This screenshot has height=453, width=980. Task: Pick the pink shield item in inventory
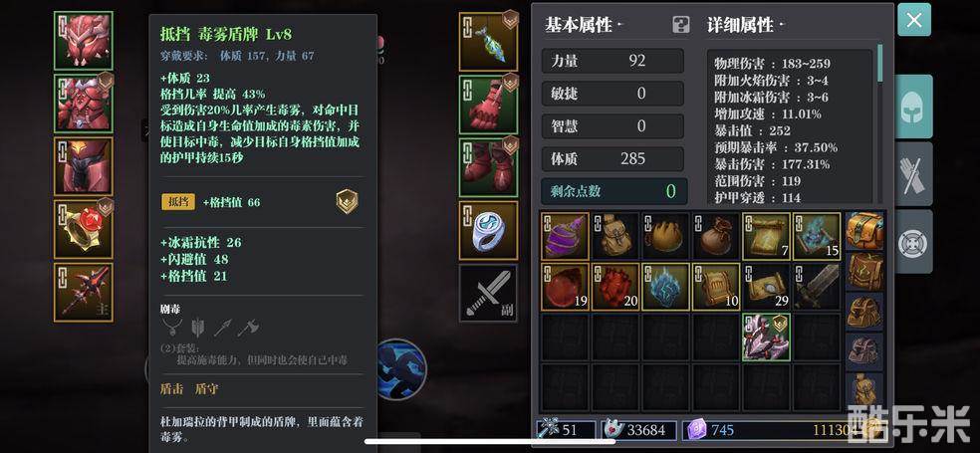(x=766, y=338)
